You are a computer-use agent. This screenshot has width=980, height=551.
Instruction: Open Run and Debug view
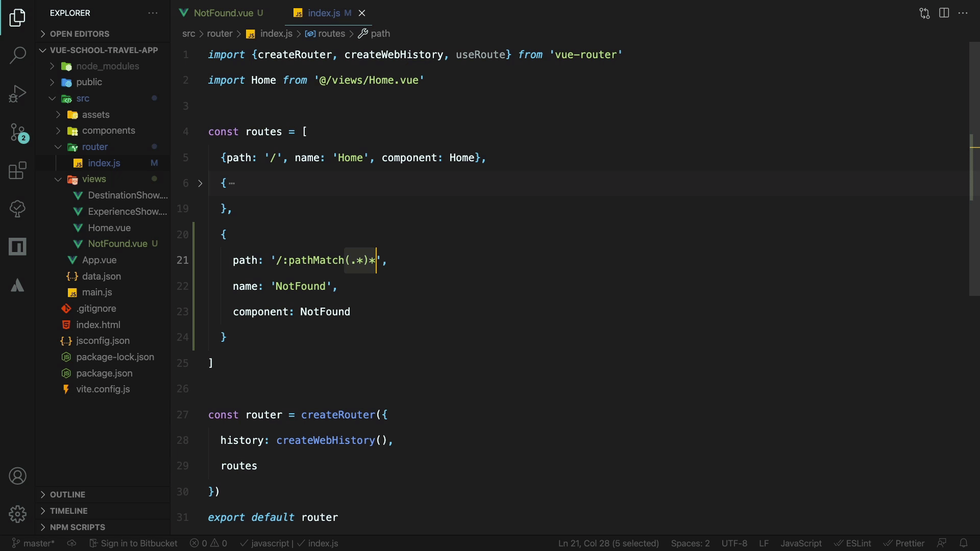pos(17,94)
